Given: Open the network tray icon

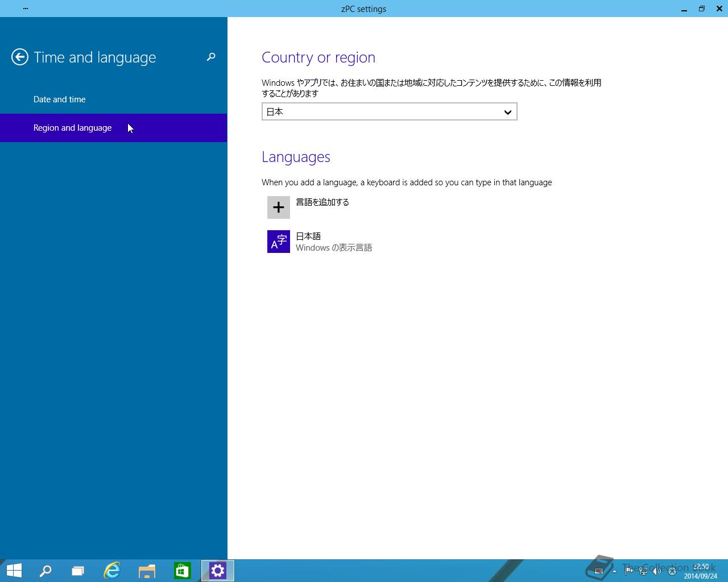Looking at the screenshot, I should tap(643, 571).
